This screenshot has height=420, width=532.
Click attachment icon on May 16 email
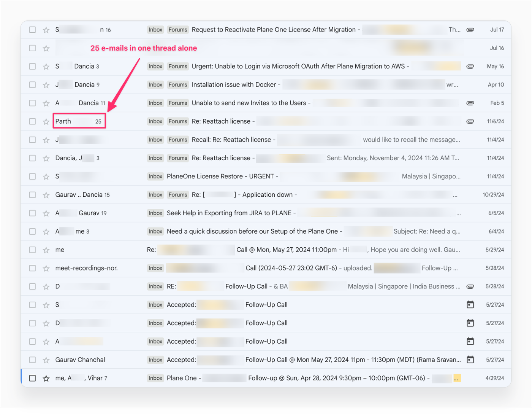point(470,66)
